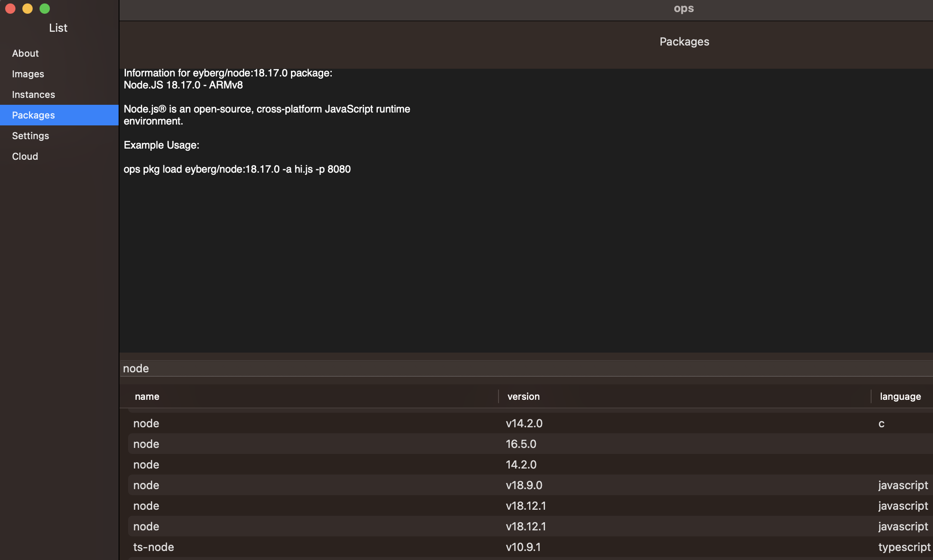Click the Packages heading in main pane
This screenshot has width=933, height=560.
684,42
